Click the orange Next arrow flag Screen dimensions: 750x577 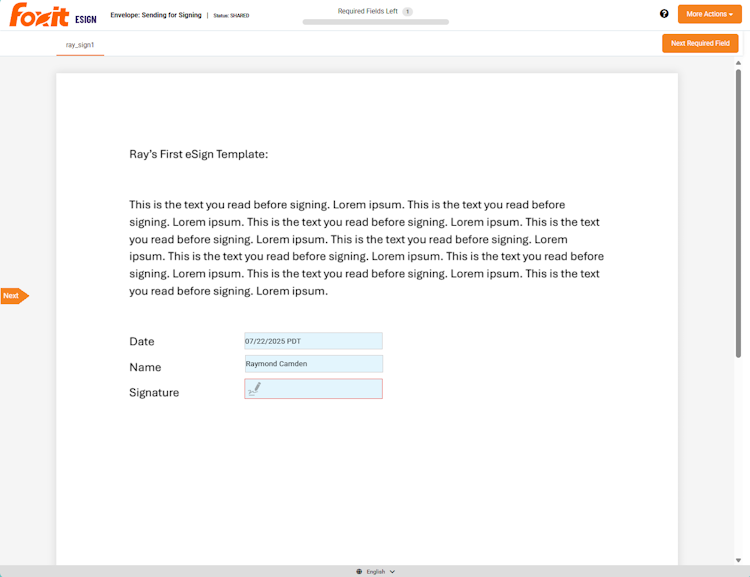pyautogui.click(x=14, y=296)
